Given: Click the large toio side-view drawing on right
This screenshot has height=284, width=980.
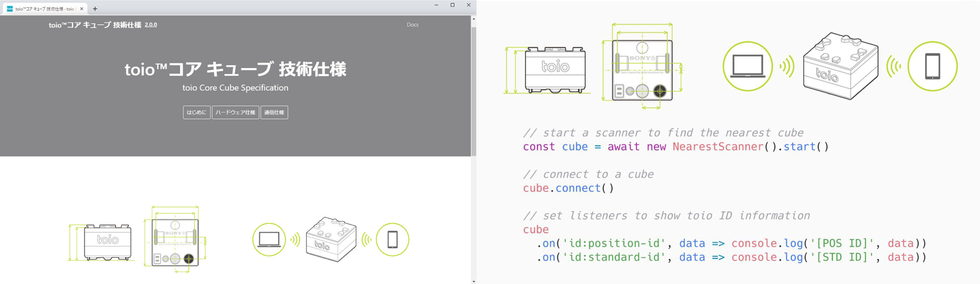Looking at the screenshot, I should point(547,70).
